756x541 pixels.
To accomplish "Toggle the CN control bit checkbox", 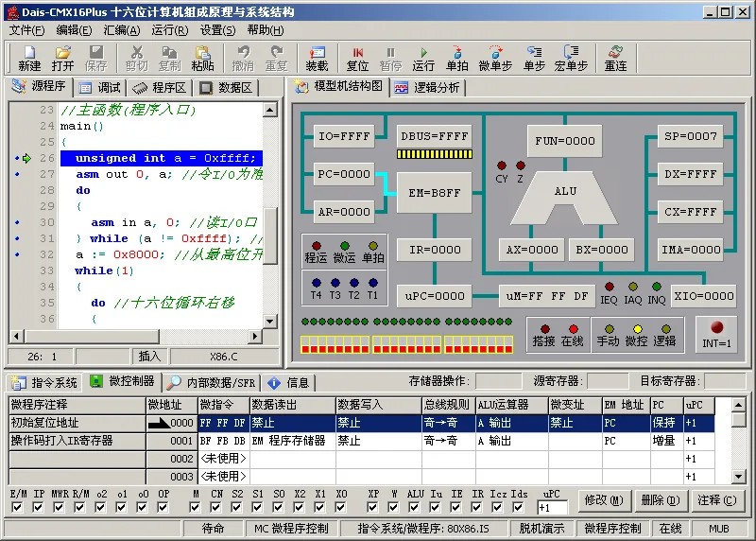I will tap(216, 507).
